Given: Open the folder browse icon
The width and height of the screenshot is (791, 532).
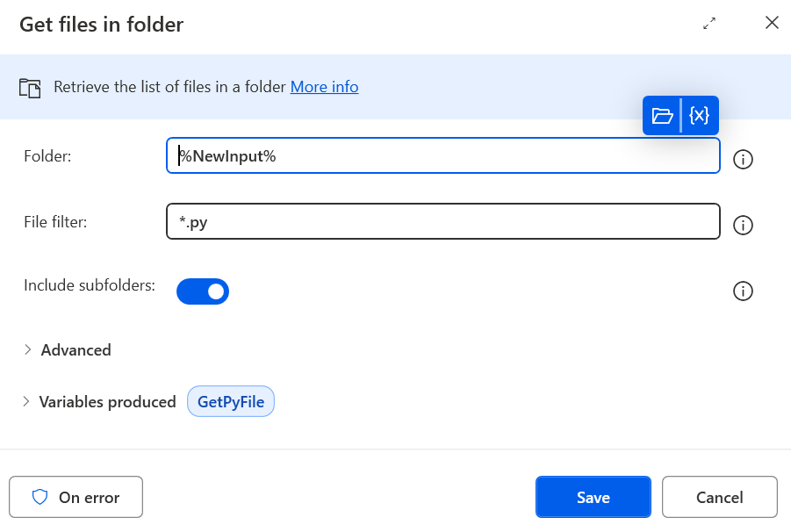Looking at the screenshot, I should (x=662, y=116).
